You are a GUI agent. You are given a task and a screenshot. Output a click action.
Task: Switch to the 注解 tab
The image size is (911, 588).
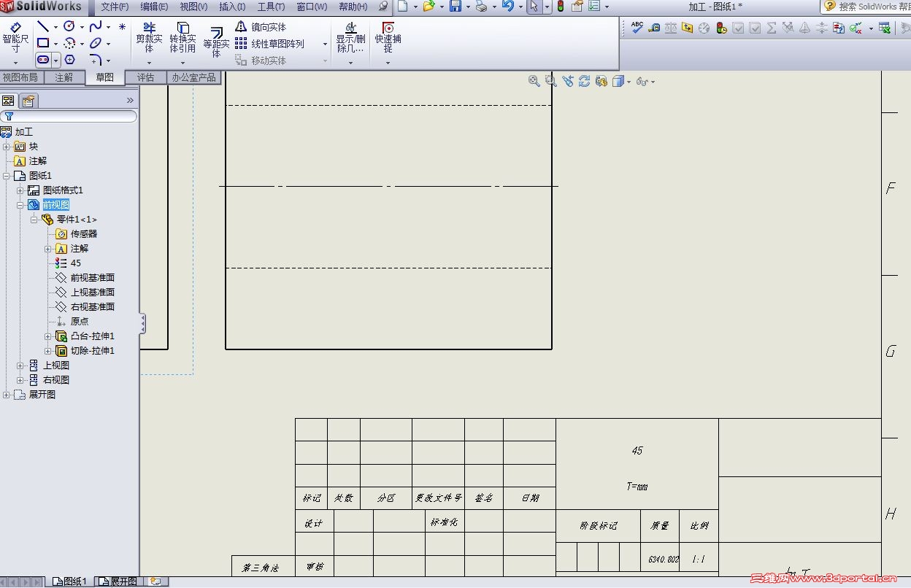pyautogui.click(x=64, y=77)
